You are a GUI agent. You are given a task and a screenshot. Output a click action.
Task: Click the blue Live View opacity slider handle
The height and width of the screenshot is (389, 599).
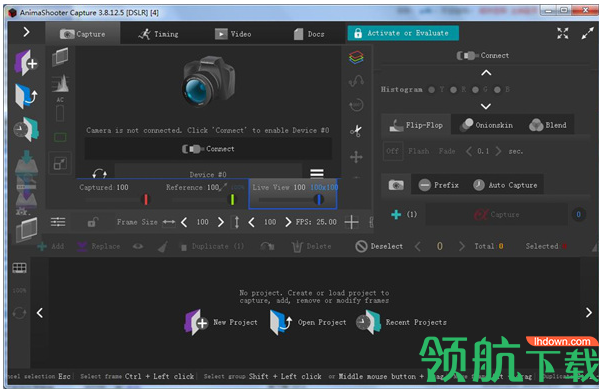tap(319, 199)
